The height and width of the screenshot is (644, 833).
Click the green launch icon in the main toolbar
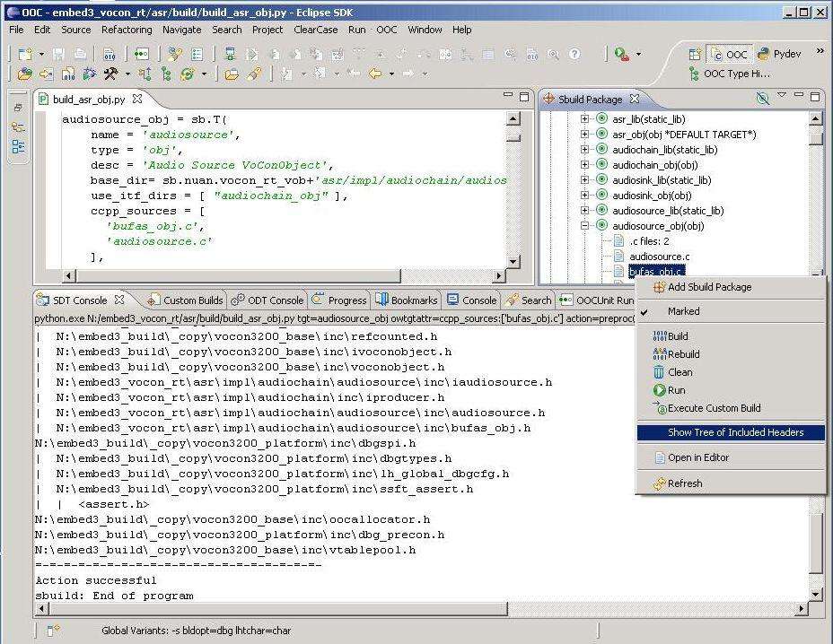621,54
